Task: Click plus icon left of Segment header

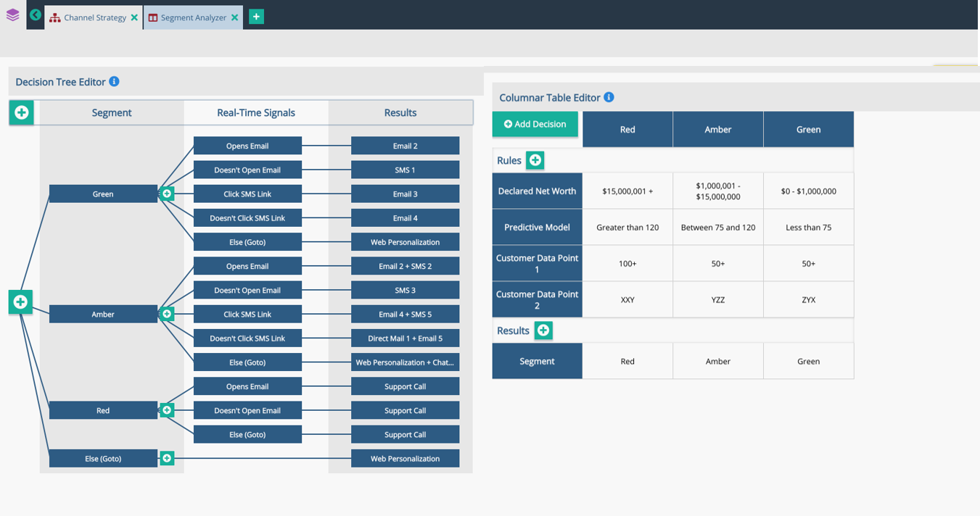Action: point(22,112)
